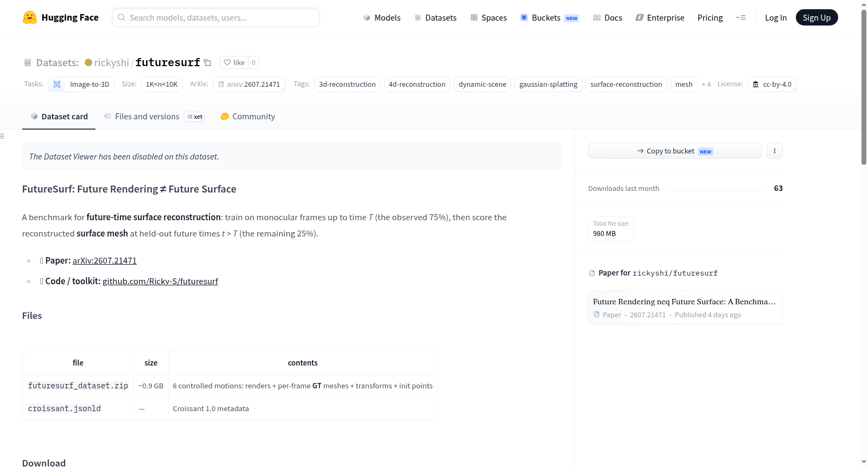868x467 pixels.
Task: Go to Datasets in top navigation
Action: pyautogui.click(x=436, y=17)
